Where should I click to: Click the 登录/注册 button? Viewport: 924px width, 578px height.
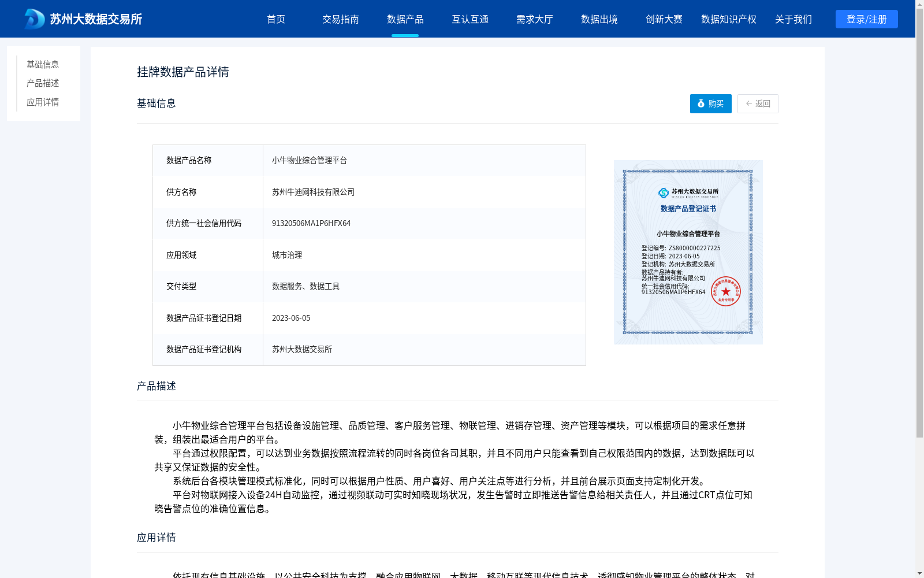867,19
